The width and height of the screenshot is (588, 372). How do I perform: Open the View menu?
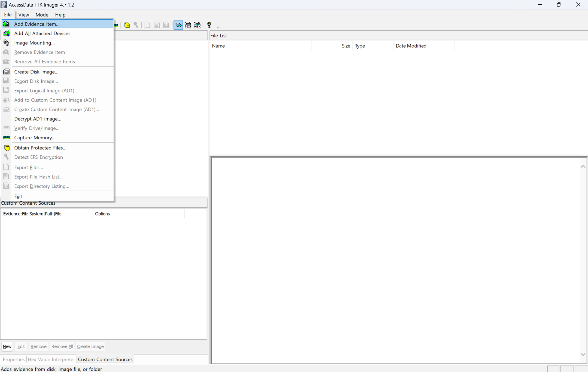coord(23,15)
